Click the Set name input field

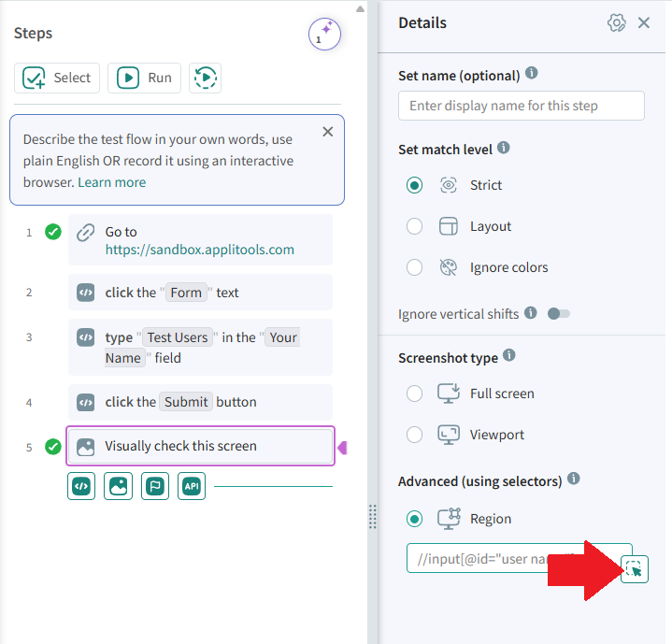(x=521, y=106)
